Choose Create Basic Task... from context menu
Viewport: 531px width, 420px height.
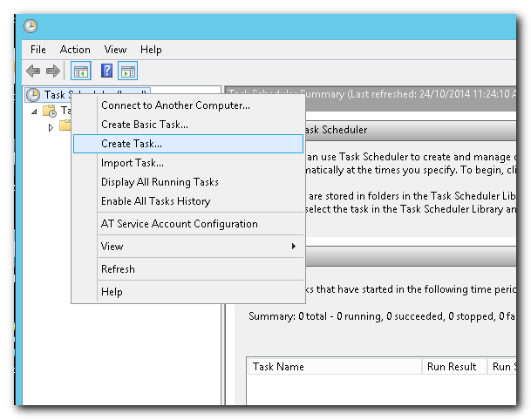coord(188,125)
